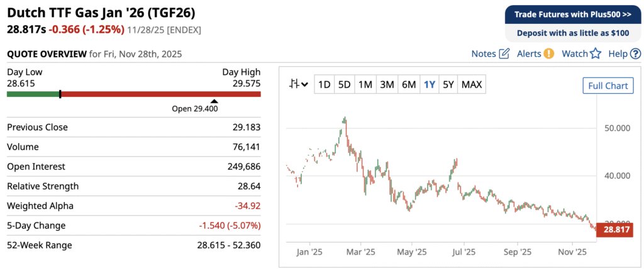The width and height of the screenshot is (644, 269).
Task: Select the MAX chart range
Action: coord(472,84)
